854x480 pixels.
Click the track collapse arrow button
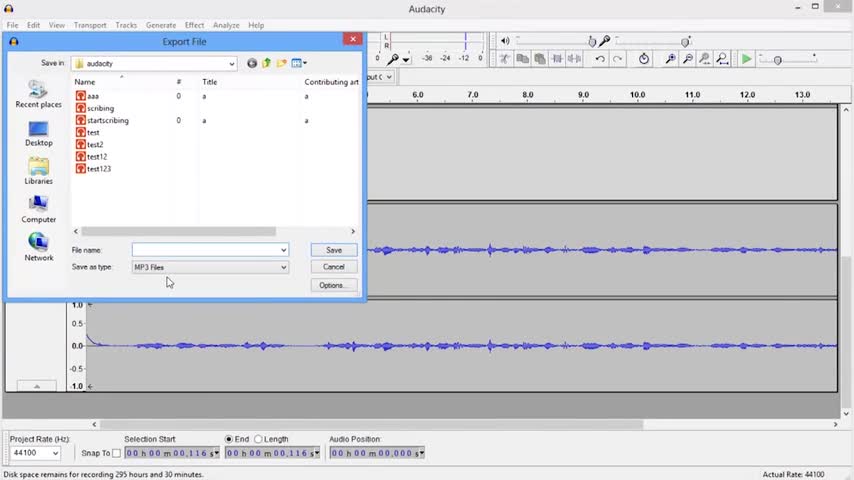[x=36, y=386]
